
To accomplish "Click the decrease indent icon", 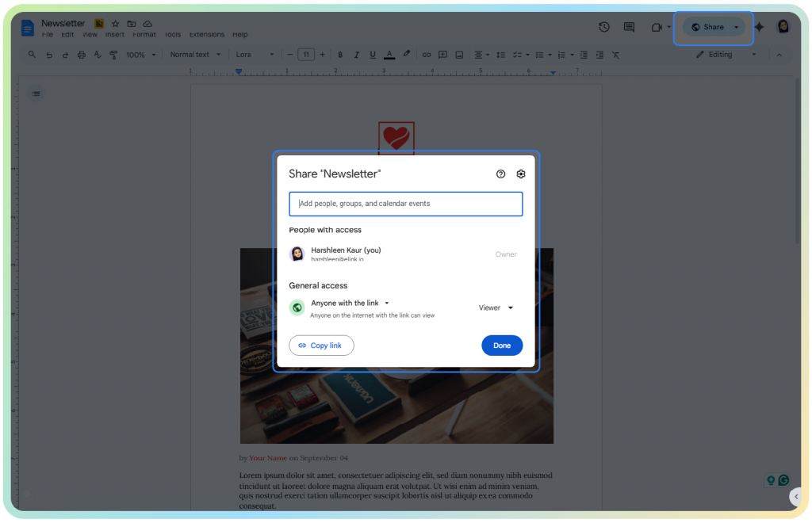I will pos(584,55).
